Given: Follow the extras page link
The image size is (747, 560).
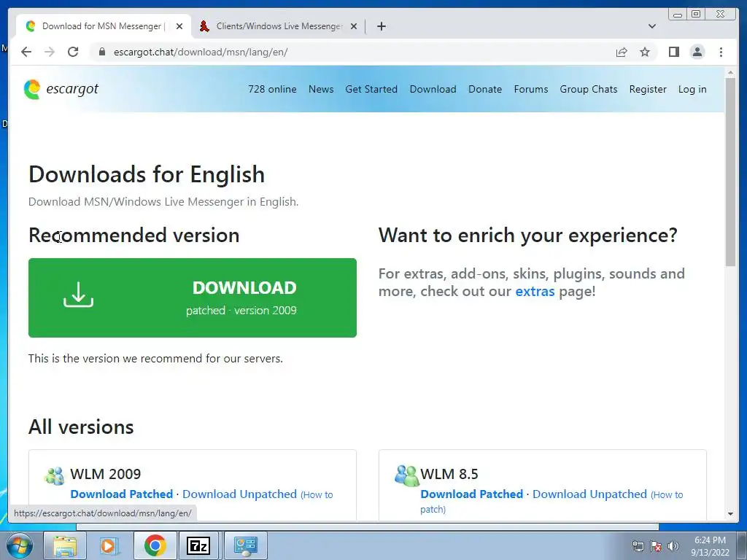Looking at the screenshot, I should pos(535,291).
